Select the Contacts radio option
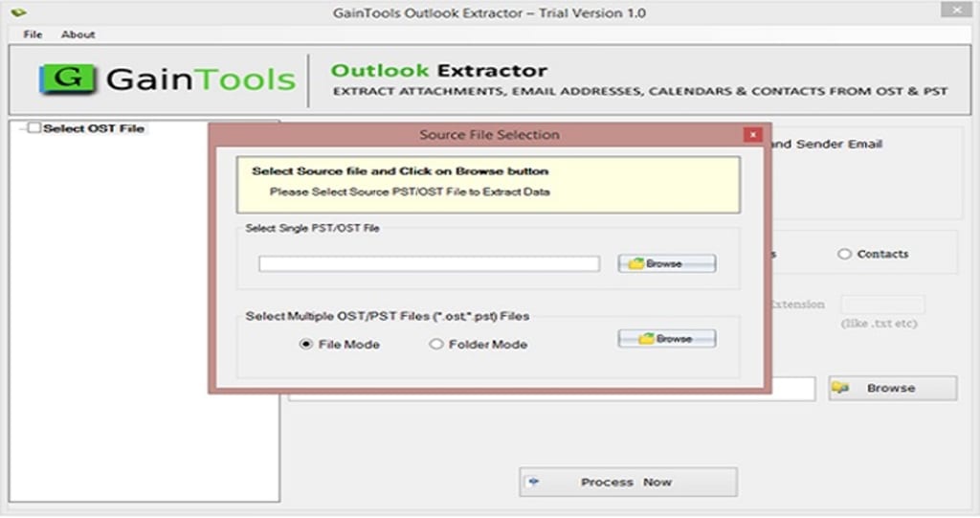The height and width of the screenshot is (518, 980). 844,254
